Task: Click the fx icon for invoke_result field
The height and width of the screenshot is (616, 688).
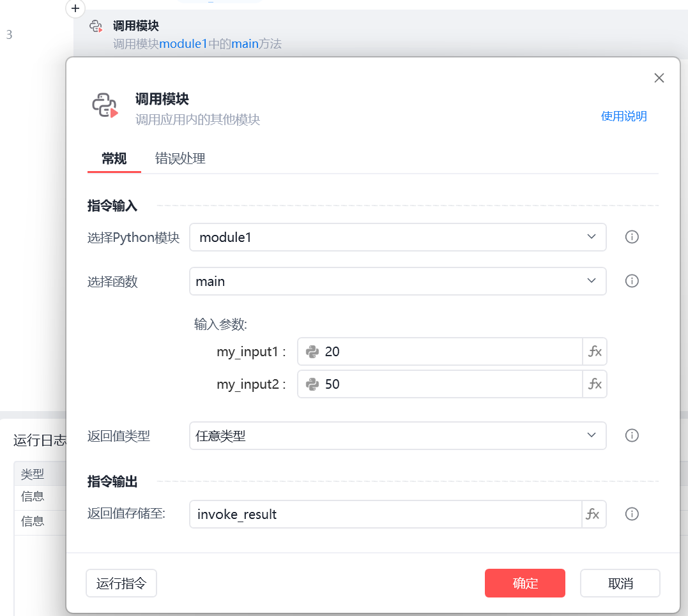Action: 593,514
